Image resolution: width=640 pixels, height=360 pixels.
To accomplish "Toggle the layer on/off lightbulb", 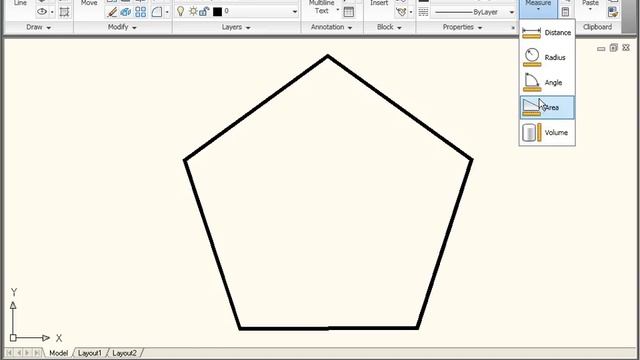I will point(180,11).
